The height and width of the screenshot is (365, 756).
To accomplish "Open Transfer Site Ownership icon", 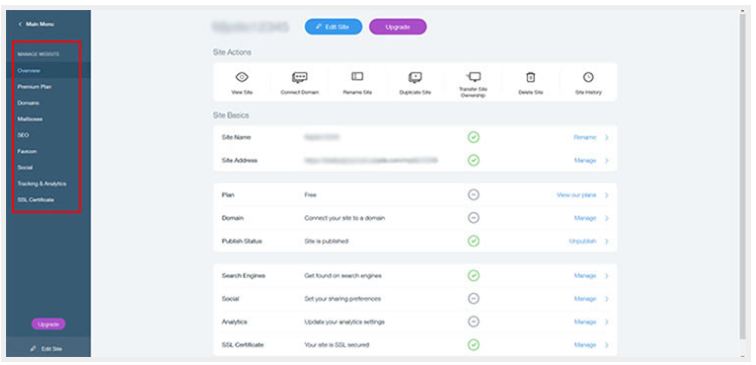I will coord(473,77).
